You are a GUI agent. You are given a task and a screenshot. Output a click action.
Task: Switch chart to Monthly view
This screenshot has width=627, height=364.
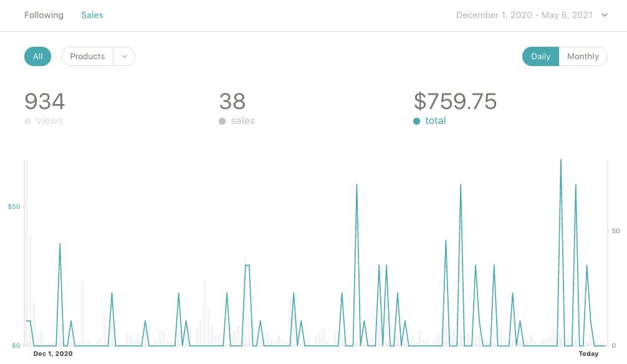pos(583,56)
